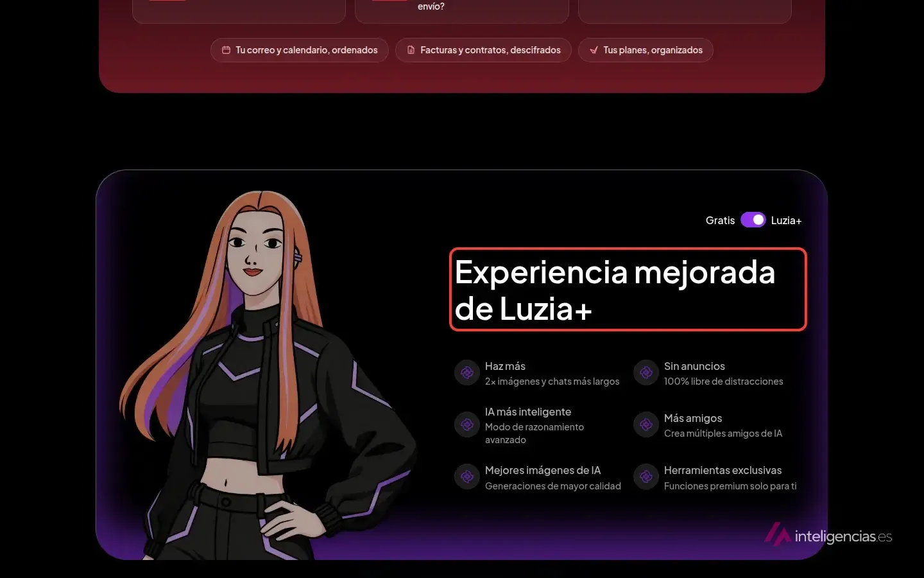924x578 pixels.
Task: Click '100% libre de distracciones' text
Action: [723, 381]
